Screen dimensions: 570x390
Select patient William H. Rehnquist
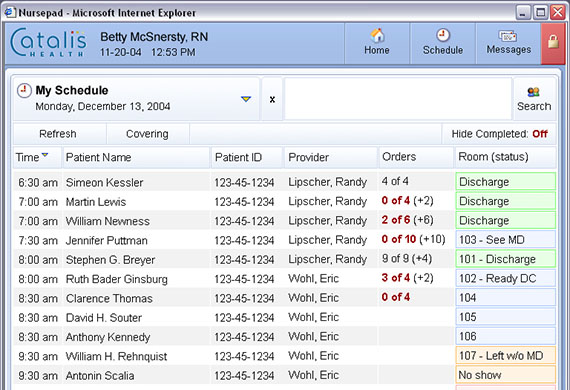[116, 356]
